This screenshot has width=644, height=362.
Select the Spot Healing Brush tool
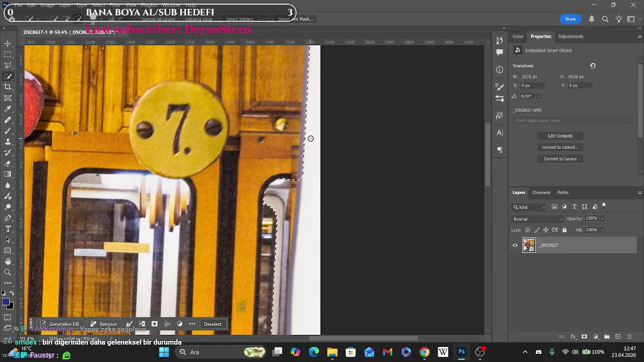click(x=8, y=120)
